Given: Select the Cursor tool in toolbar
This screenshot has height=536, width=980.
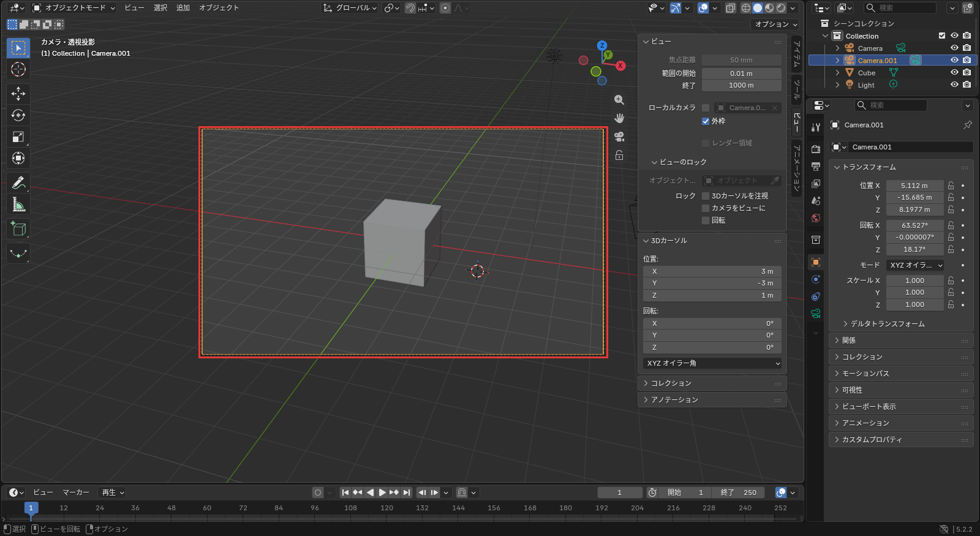Looking at the screenshot, I should tap(18, 69).
